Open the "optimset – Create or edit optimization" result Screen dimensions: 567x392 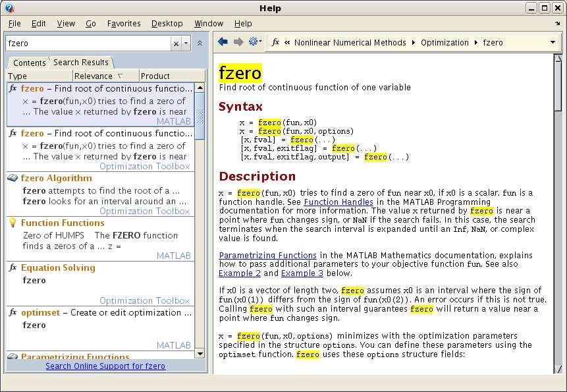click(x=101, y=329)
